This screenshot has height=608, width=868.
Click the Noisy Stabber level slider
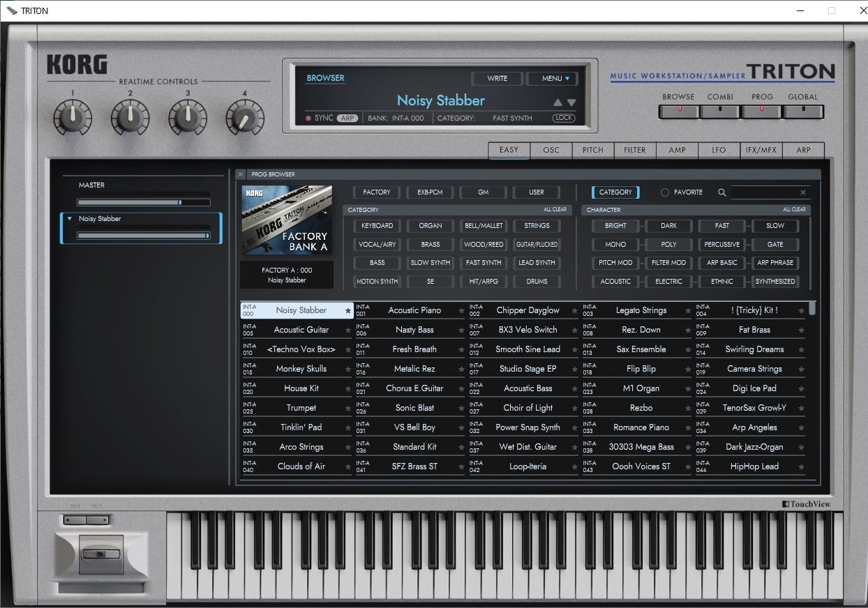(144, 236)
